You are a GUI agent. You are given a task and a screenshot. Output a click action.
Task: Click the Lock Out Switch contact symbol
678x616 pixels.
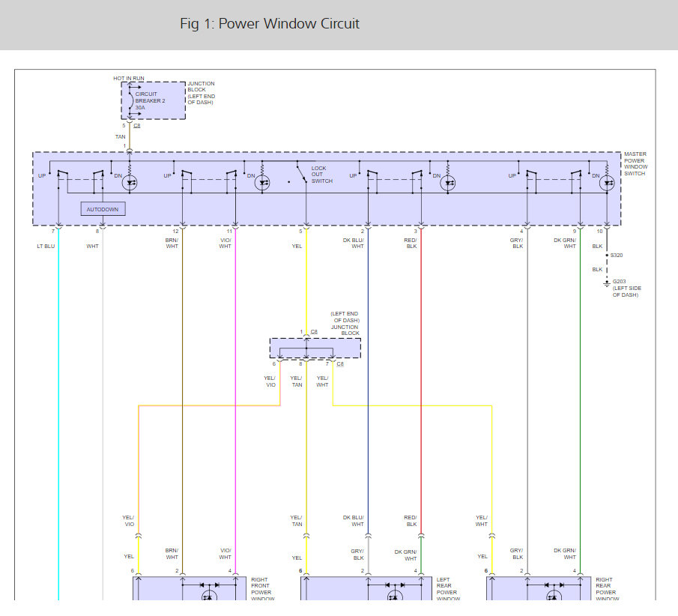click(x=302, y=175)
